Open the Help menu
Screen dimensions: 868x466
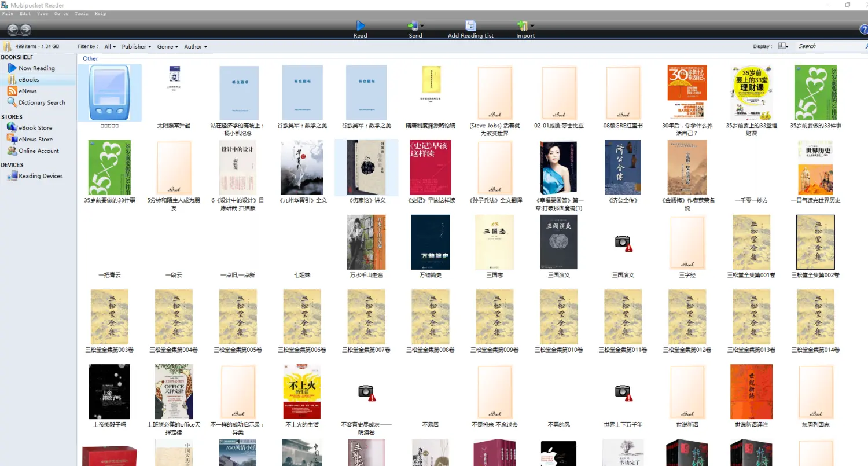[100, 13]
